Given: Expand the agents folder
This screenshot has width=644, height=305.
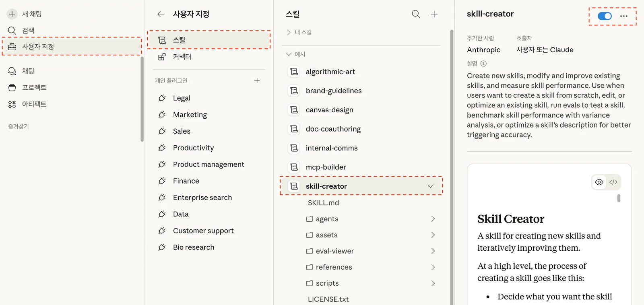Looking at the screenshot, I should (x=433, y=219).
